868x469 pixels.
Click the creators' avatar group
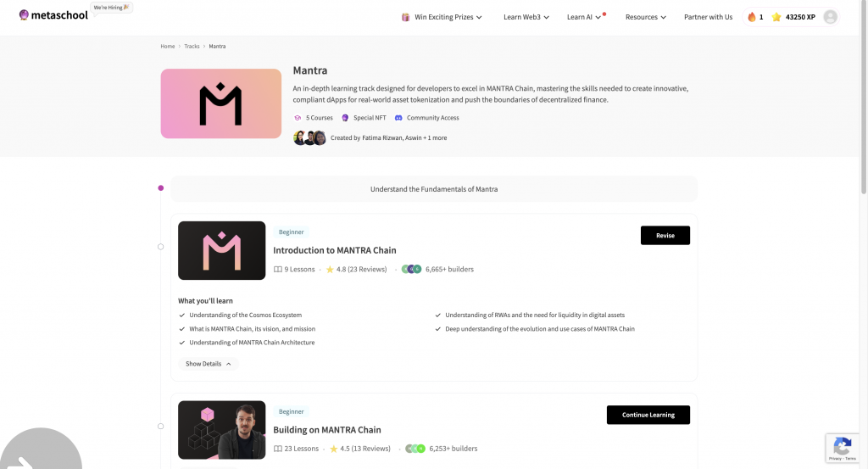309,138
